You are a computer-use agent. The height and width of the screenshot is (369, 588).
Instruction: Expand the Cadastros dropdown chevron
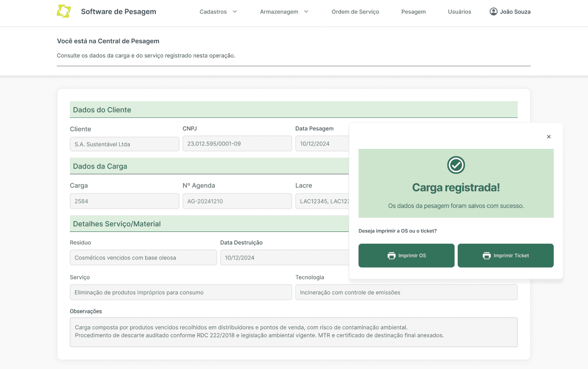[235, 12]
